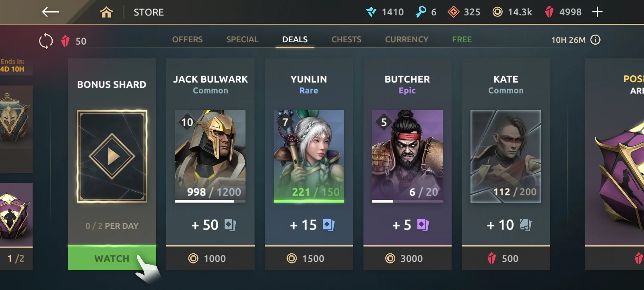
Task: Tap the gold coin currency icon
Action: (x=497, y=12)
